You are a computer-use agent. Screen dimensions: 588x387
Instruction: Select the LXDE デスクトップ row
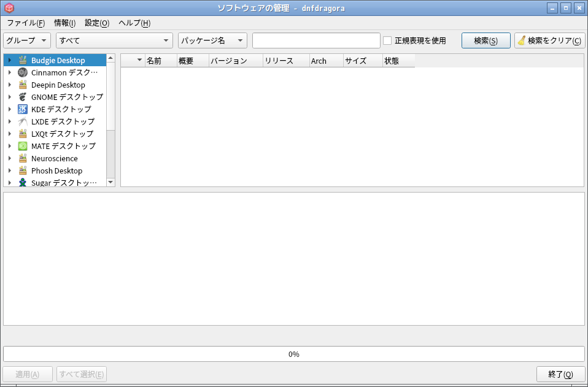pos(55,121)
